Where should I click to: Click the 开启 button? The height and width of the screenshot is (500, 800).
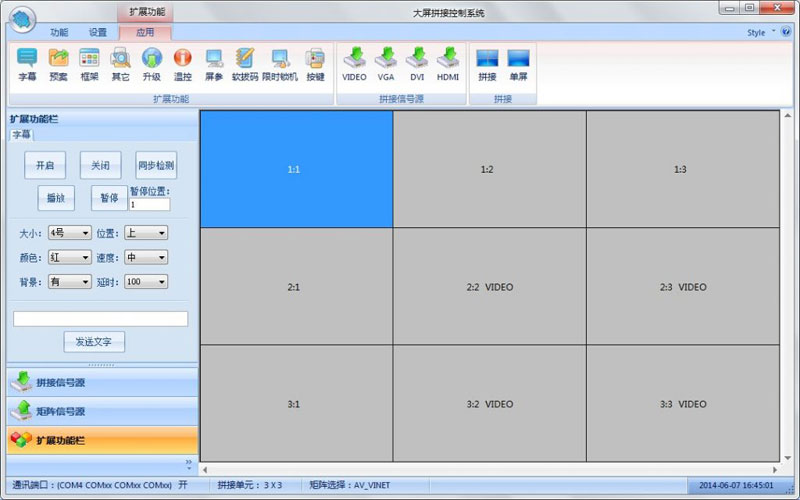(45, 165)
